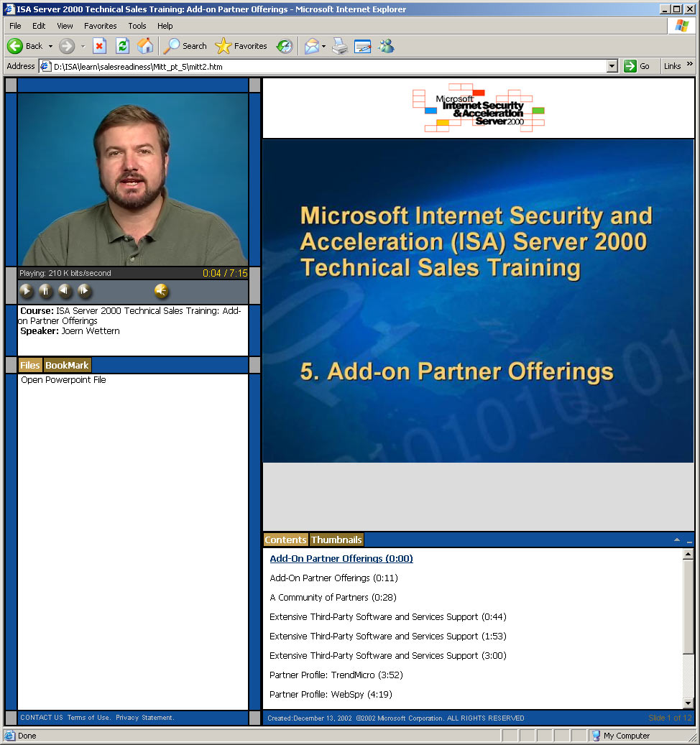Skip to the previous slide in the player

[x=65, y=291]
